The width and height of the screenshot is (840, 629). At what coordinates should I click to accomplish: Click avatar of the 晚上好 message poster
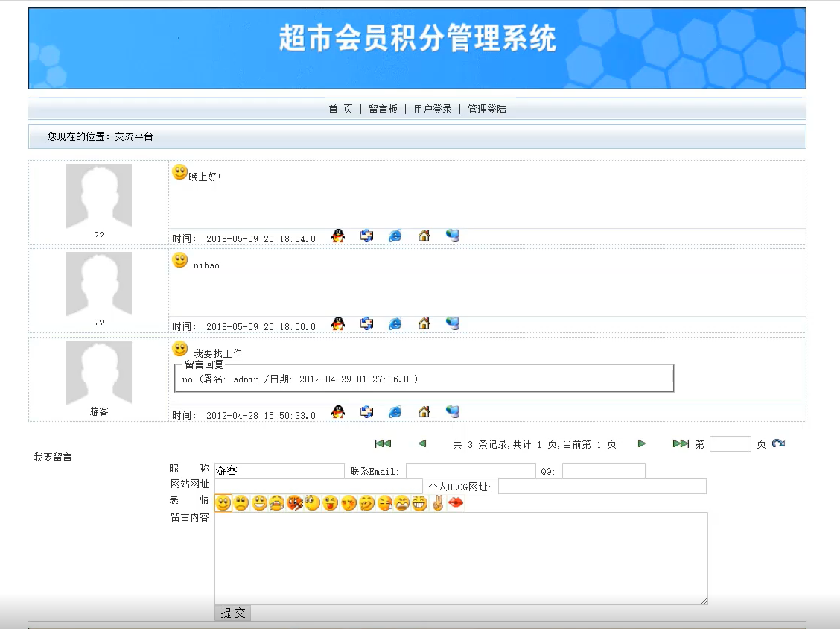tap(99, 196)
